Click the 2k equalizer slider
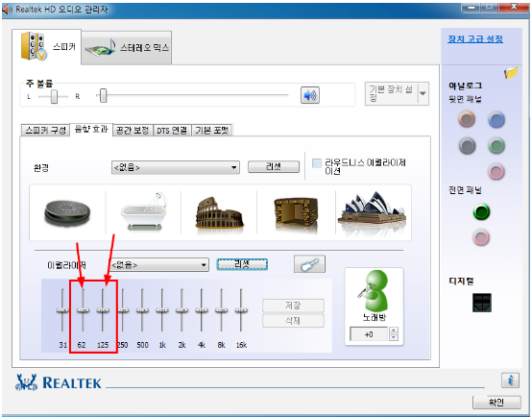532x417 pixels. [181, 310]
